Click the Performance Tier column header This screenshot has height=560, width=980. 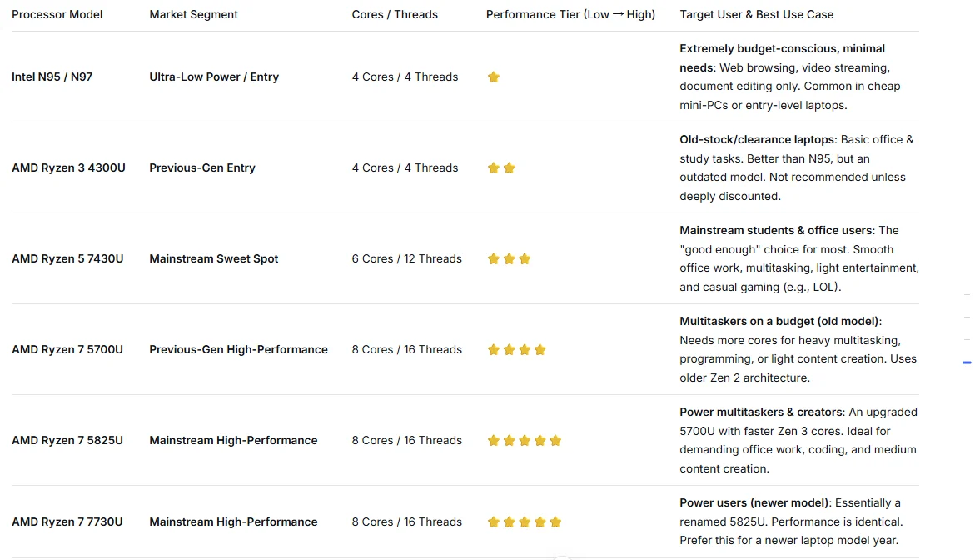pyautogui.click(x=570, y=14)
